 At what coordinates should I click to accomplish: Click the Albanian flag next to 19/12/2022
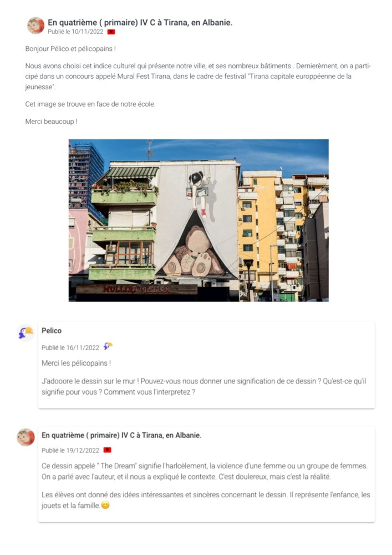pyautogui.click(x=107, y=450)
